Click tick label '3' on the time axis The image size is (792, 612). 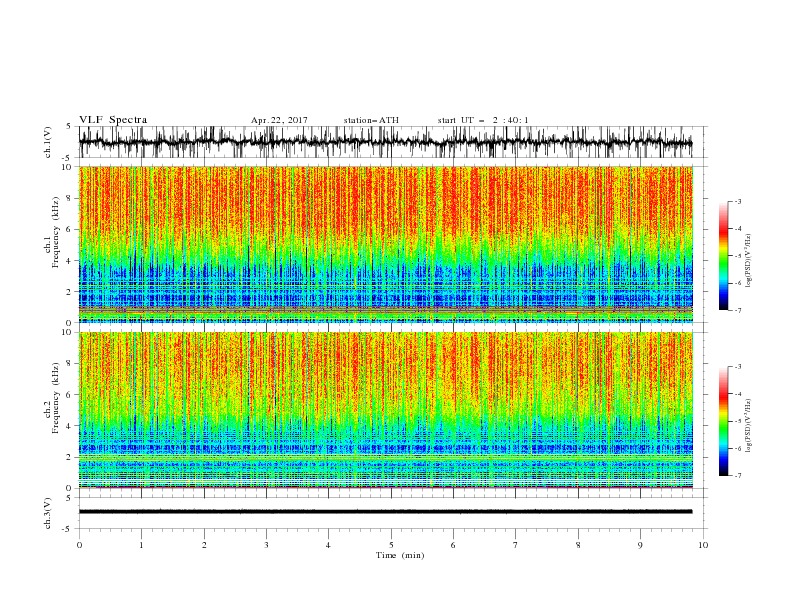[x=267, y=545]
